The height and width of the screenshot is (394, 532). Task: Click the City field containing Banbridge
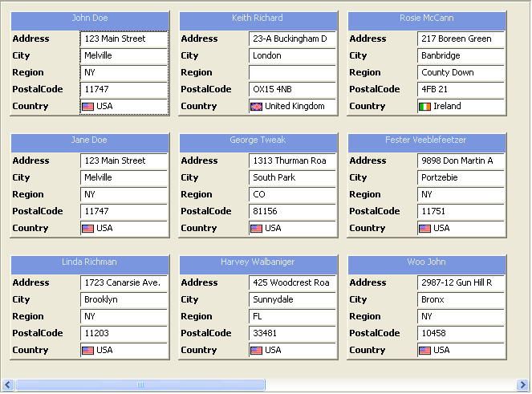point(461,56)
